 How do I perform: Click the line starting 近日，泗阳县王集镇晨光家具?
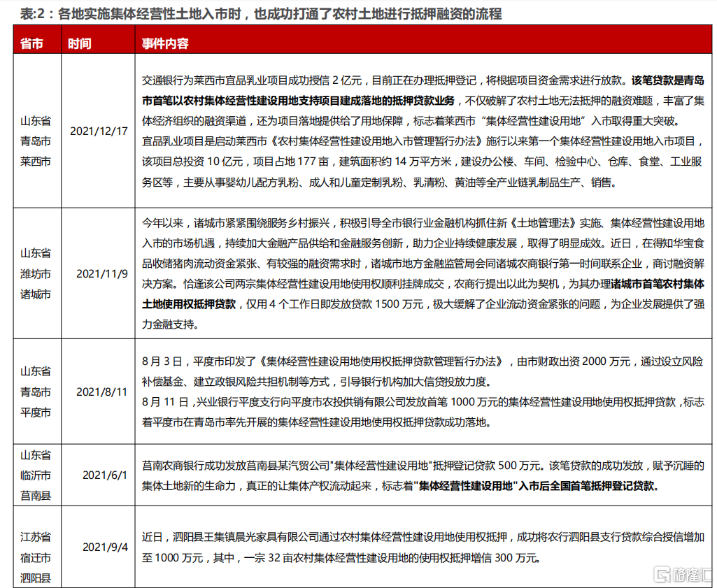coord(423,537)
